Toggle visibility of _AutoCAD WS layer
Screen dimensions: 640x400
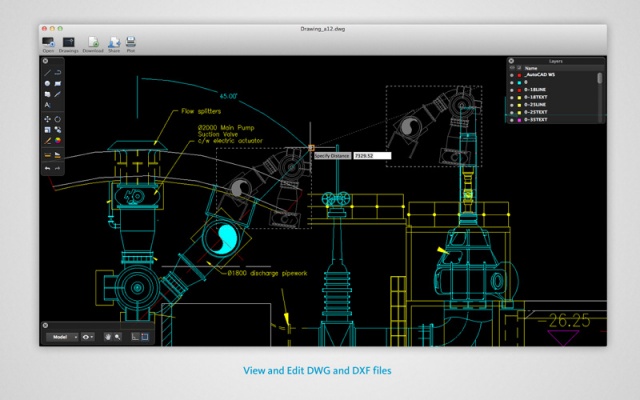click(x=512, y=75)
